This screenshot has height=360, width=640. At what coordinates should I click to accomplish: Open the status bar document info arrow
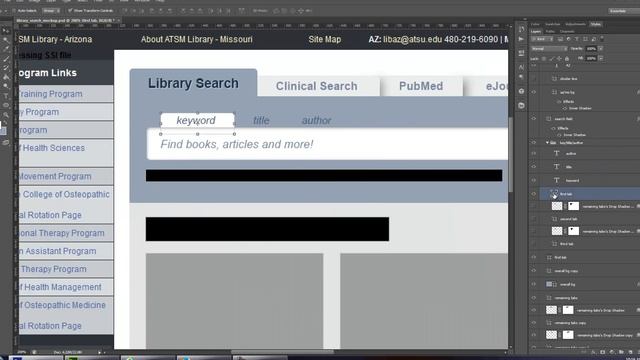point(99,352)
